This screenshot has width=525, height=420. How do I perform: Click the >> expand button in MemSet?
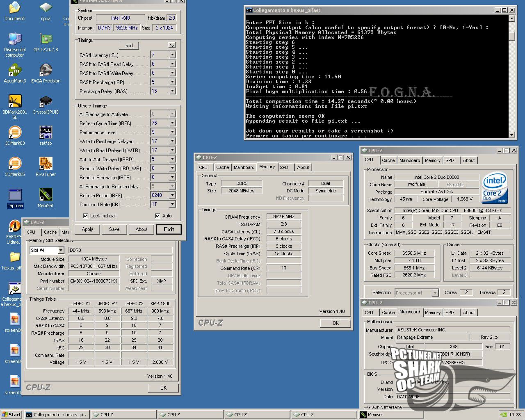coord(172,45)
